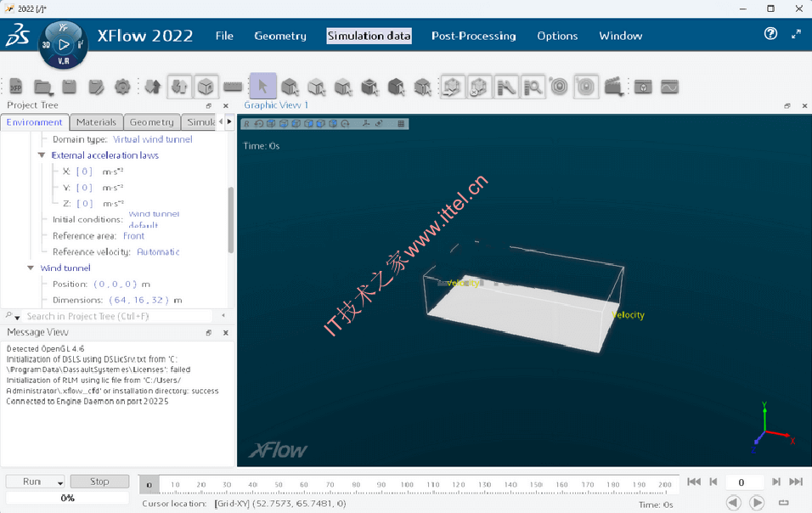Collapse External acceleration laws node
This screenshot has width=812, height=513.
(x=42, y=155)
